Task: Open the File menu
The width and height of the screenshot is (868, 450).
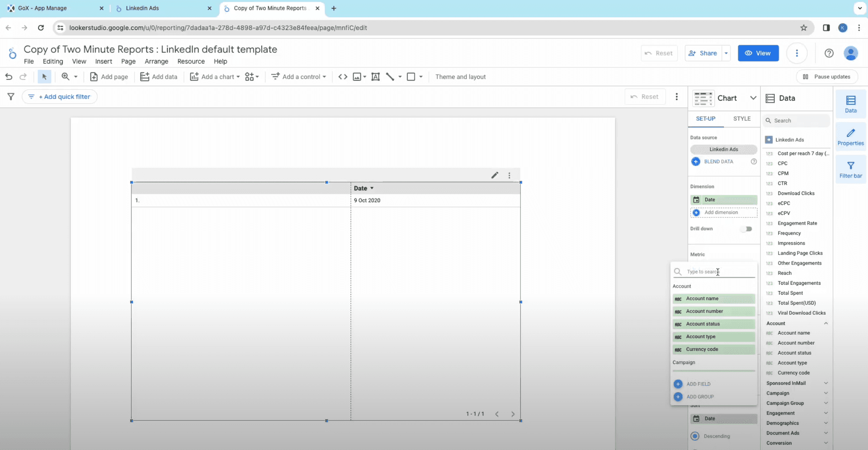Action: click(x=29, y=61)
